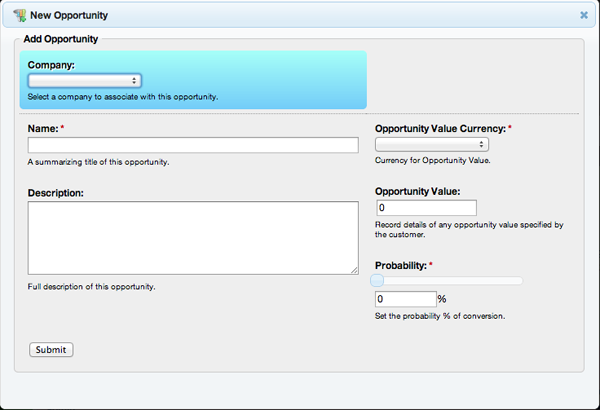The image size is (600, 410).
Task: Click the "Description:" field label
Action: (55, 192)
